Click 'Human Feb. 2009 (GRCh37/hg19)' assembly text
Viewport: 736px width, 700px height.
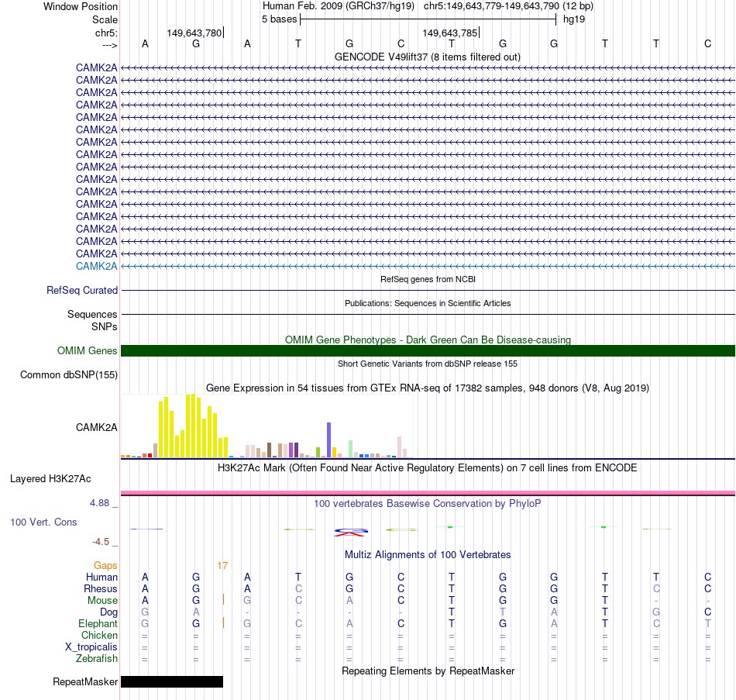coord(339,6)
